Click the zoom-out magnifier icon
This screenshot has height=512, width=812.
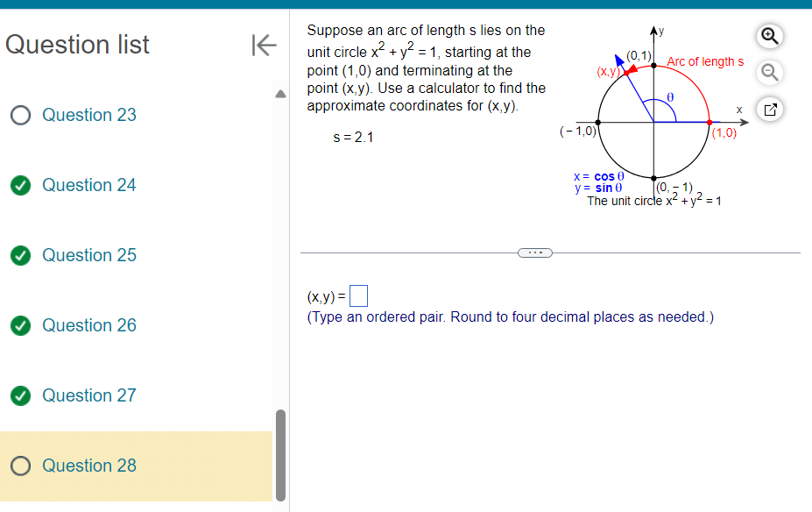click(x=768, y=72)
